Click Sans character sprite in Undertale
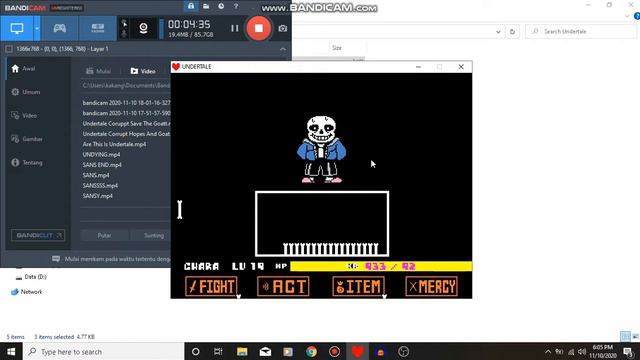The width and height of the screenshot is (640, 360). (321, 149)
